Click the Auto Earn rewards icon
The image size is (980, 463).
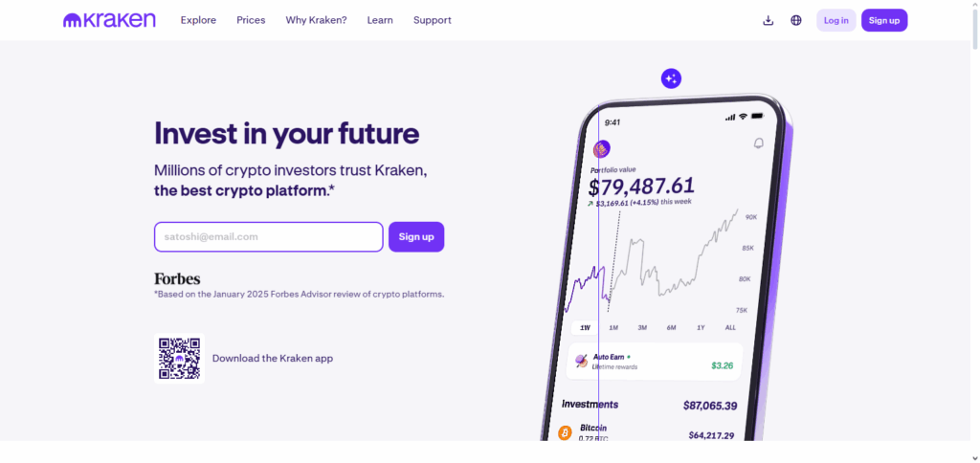581,361
